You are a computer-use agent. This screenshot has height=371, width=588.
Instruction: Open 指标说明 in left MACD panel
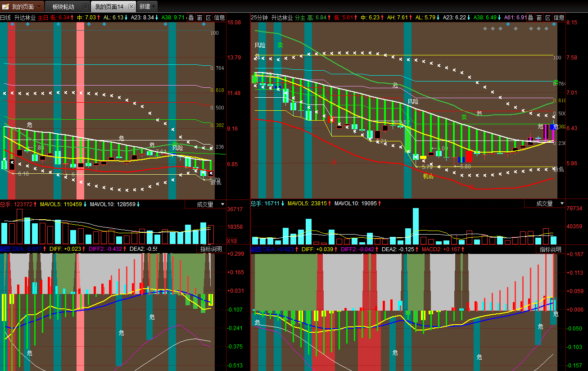[211, 249]
